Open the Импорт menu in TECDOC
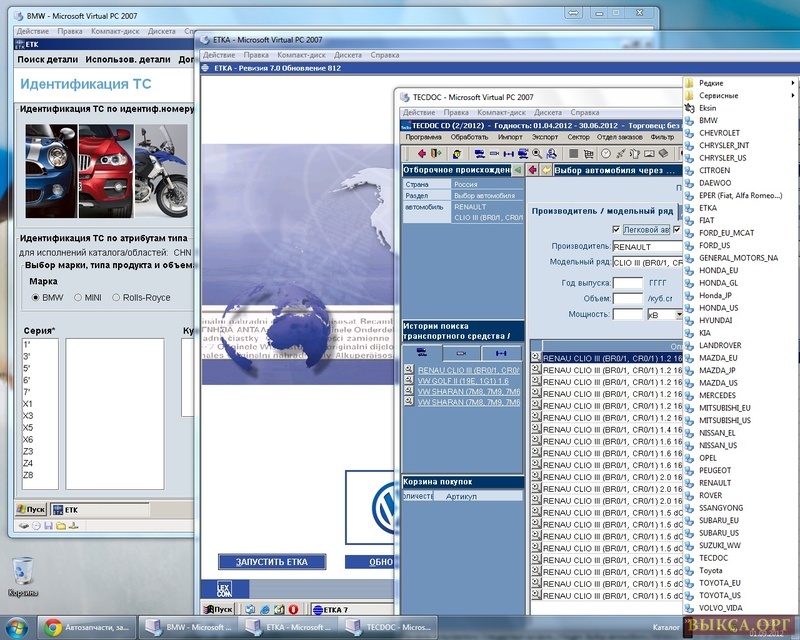Viewport: 800px width, 640px height. [x=510, y=136]
